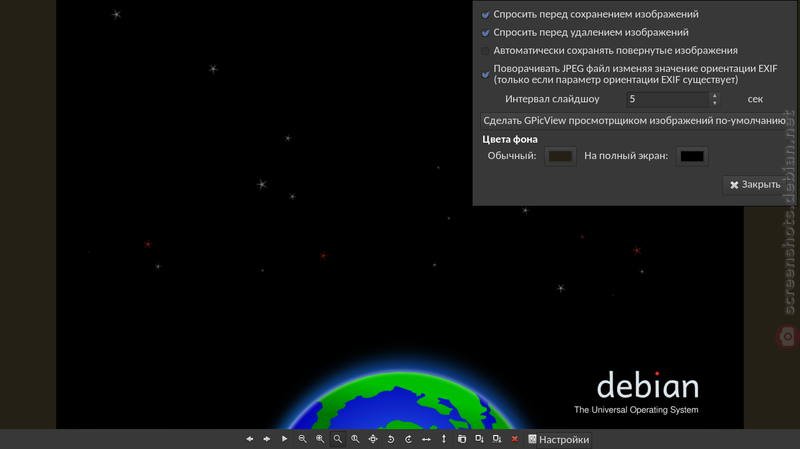Toggle fit image to window magnifier
This screenshot has height=449, width=800.
tap(338, 439)
